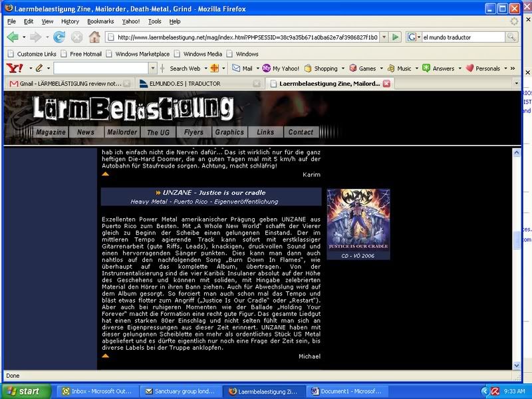Click the Firefox activity throbber icon
The height and width of the screenshot is (399, 532).
[x=514, y=21]
